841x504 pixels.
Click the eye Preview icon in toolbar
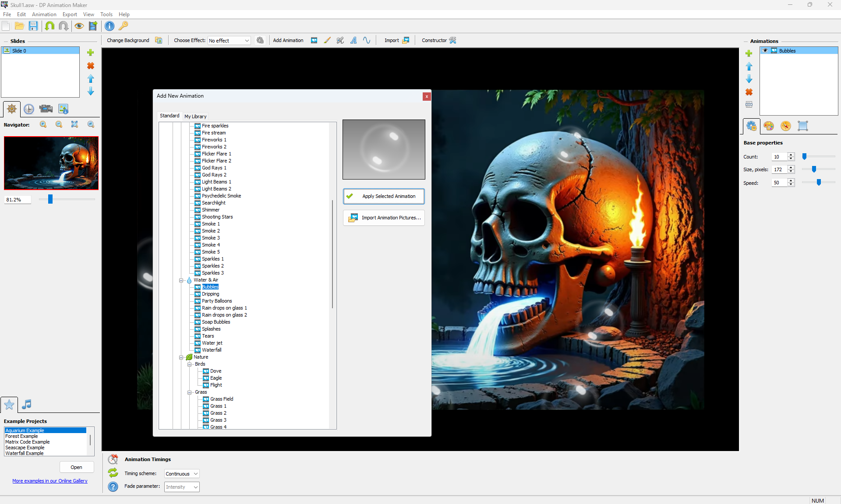79,26
